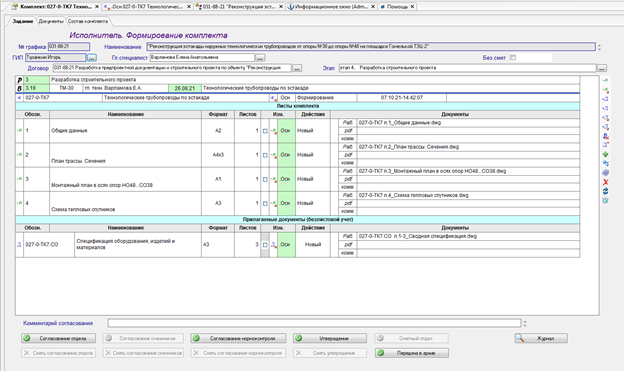This screenshot has width=624, height=371.
Task: Open the Информационное окно window tab
Action: [x=331, y=7]
